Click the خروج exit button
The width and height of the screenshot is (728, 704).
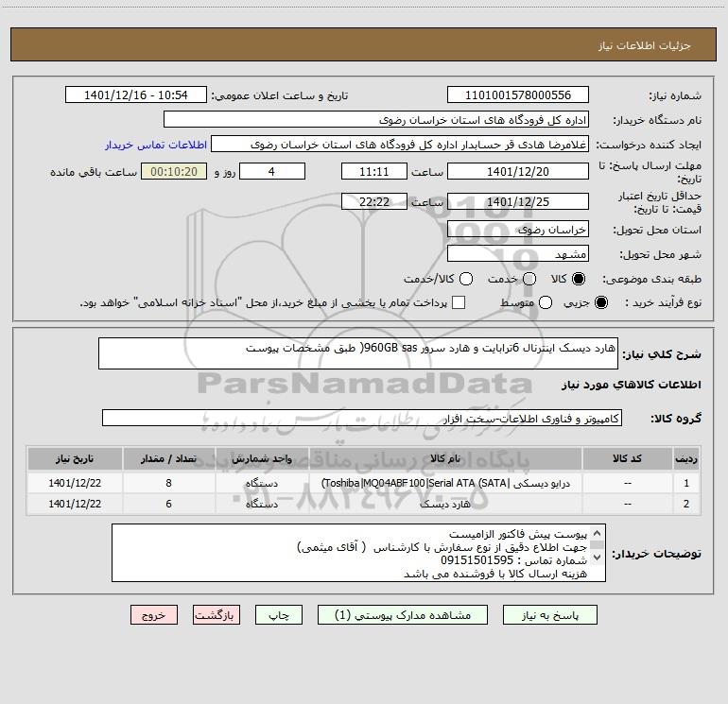(154, 615)
